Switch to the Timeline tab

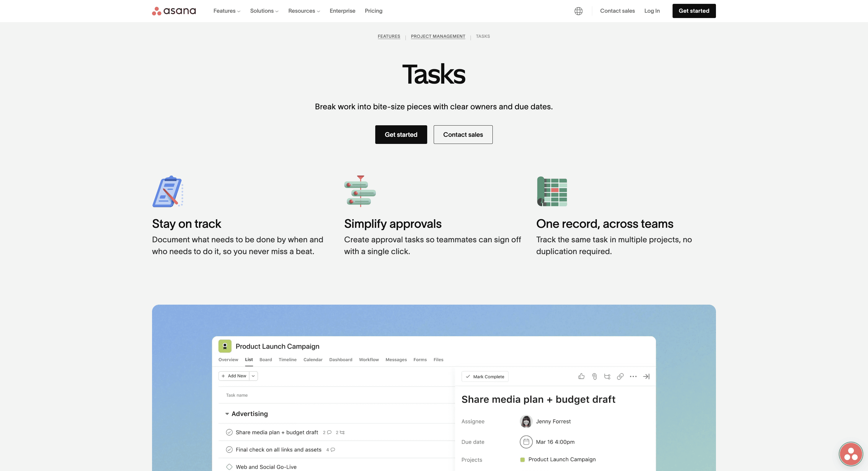point(288,359)
